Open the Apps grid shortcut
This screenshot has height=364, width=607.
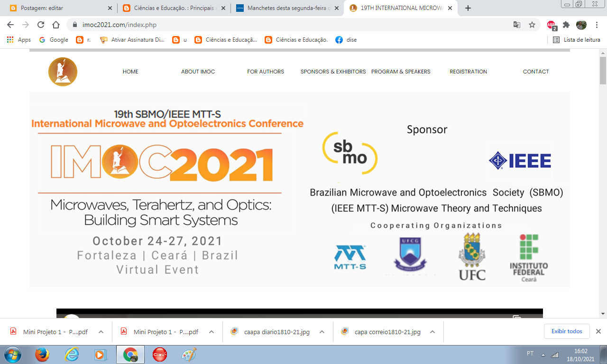[19, 40]
